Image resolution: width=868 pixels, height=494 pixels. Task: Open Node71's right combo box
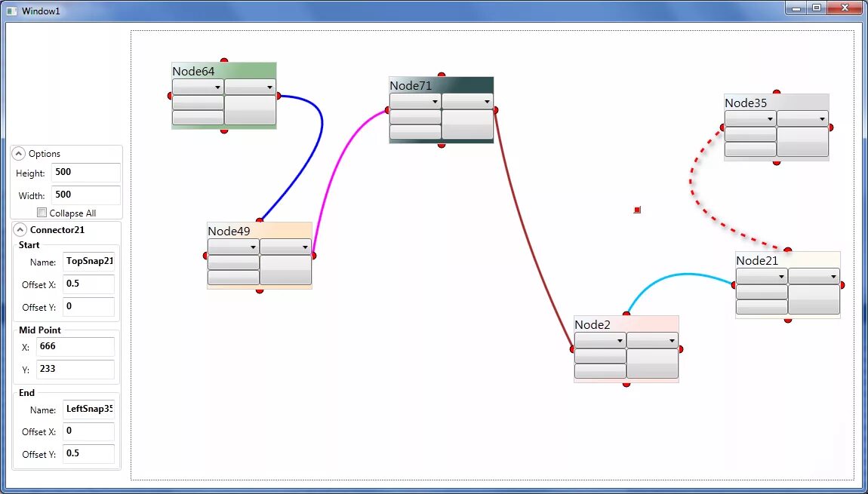(x=467, y=101)
